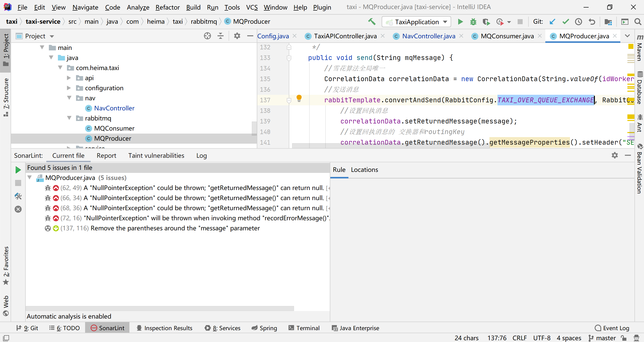Select the Current file tab in SonarLint

[x=68, y=155]
